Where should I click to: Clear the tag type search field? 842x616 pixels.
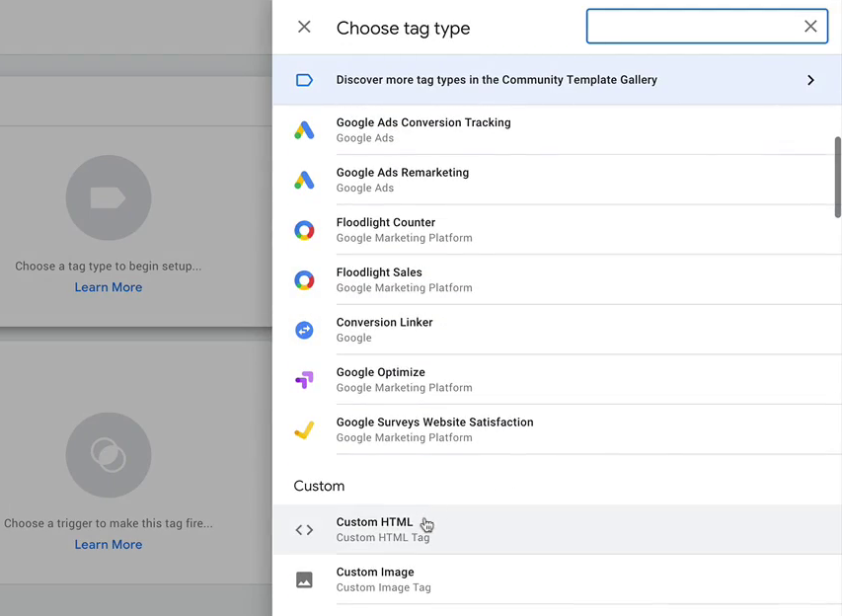[810, 26]
